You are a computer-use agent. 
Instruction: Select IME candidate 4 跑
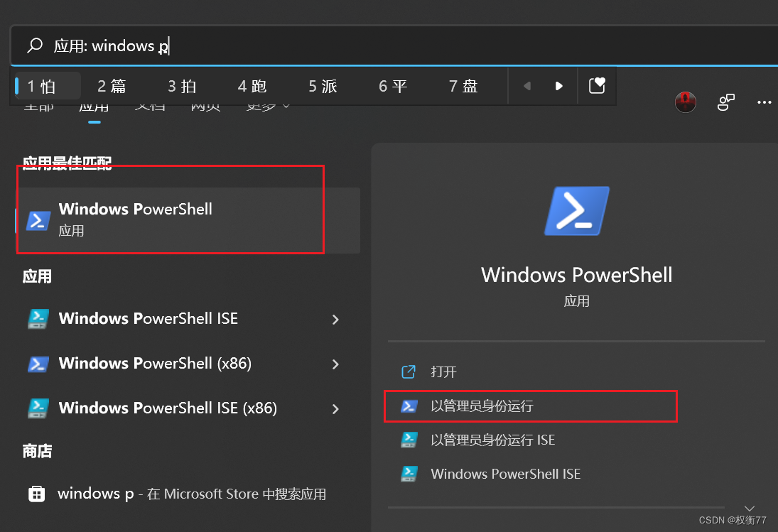(252, 86)
